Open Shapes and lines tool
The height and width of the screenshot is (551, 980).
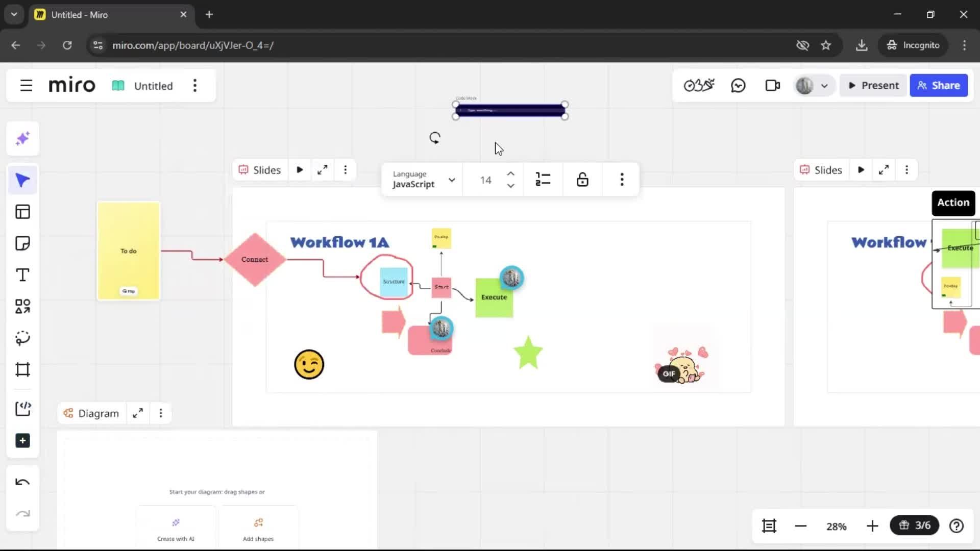(x=22, y=307)
